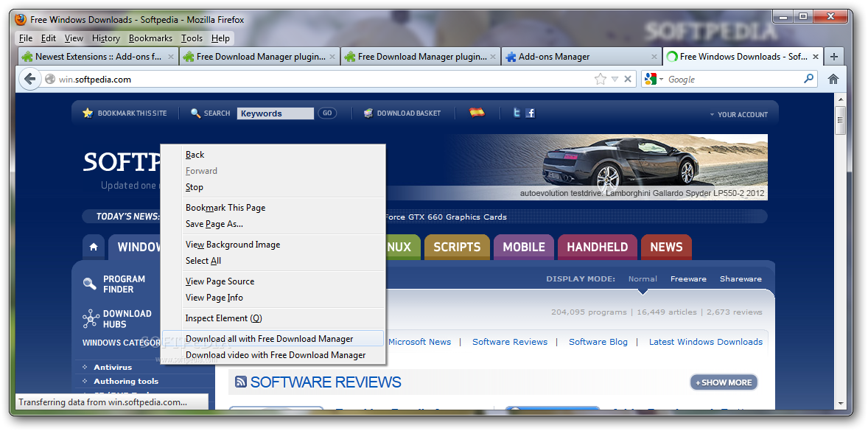This screenshot has height=431, width=868.
Task: Select Bookmark This Page in context menu
Action: [273, 208]
